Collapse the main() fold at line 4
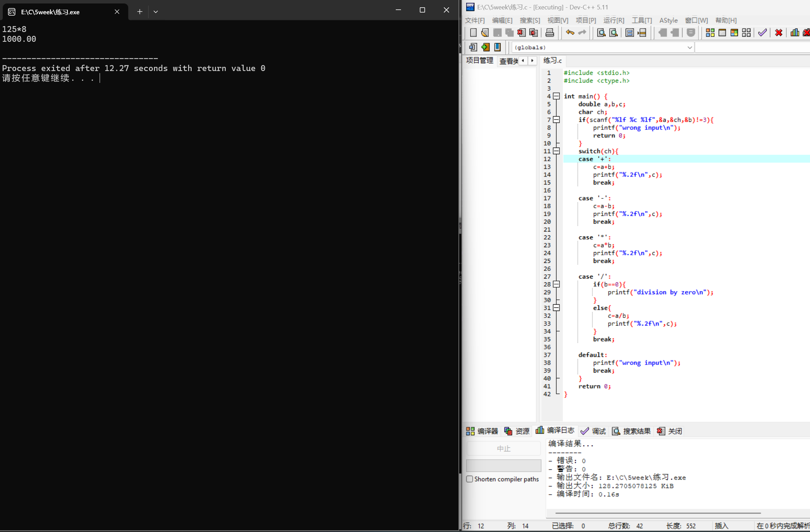The height and width of the screenshot is (532, 810). (556, 96)
